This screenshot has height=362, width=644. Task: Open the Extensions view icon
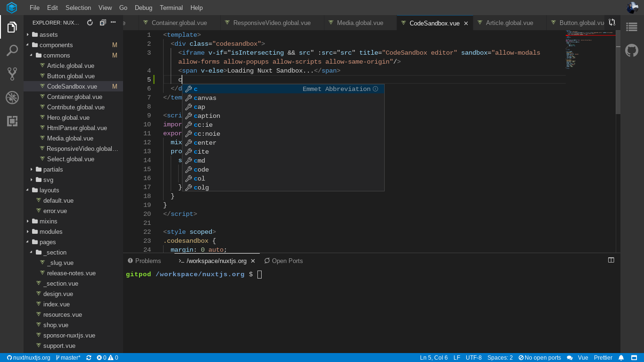[12, 121]
